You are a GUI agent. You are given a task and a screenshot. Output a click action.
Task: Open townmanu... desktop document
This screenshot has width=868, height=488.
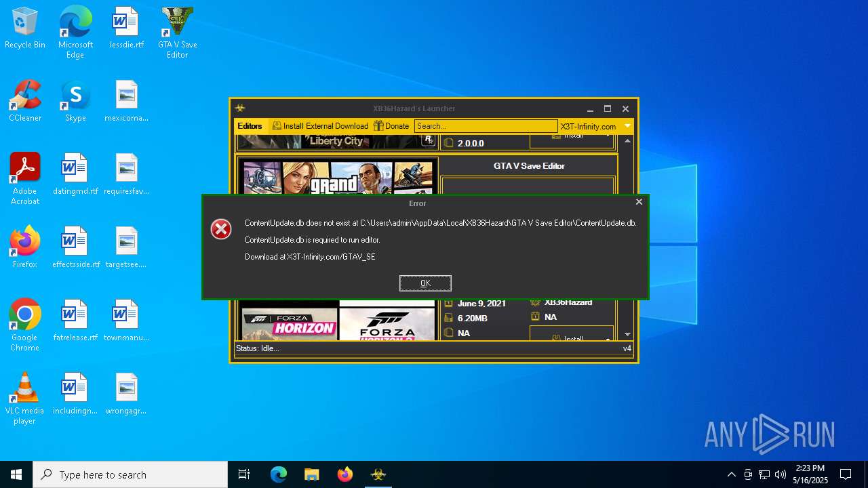click(x=126, y=321)
